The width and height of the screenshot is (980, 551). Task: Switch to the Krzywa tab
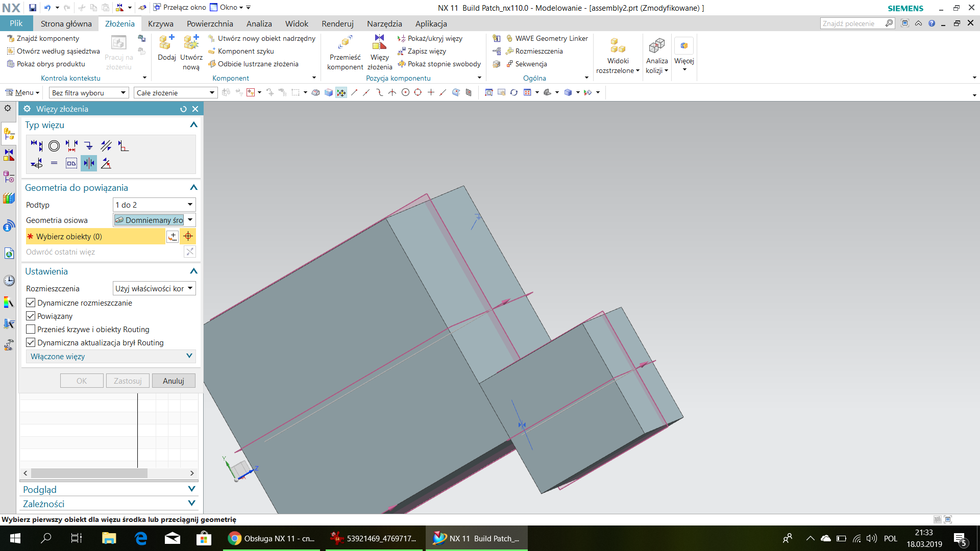pos(161,23)
